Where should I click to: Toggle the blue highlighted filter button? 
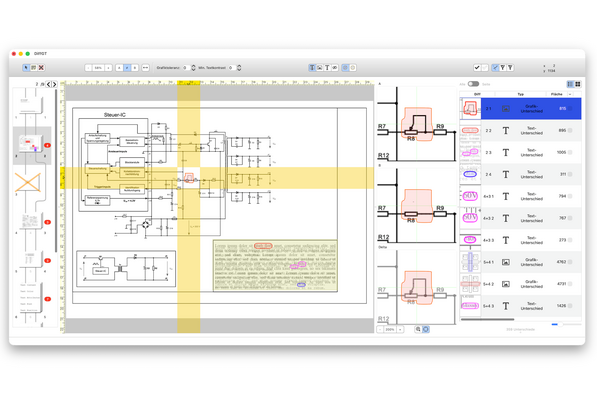pos(495,67)
